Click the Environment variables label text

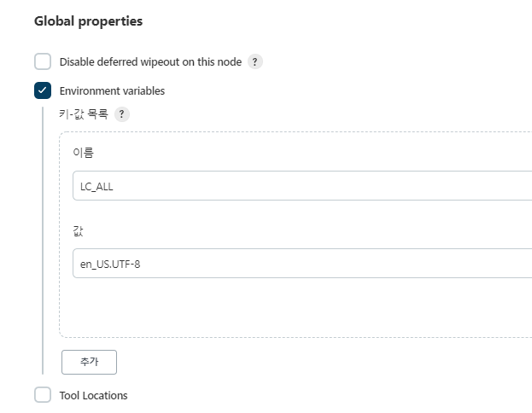coord(113,90)
